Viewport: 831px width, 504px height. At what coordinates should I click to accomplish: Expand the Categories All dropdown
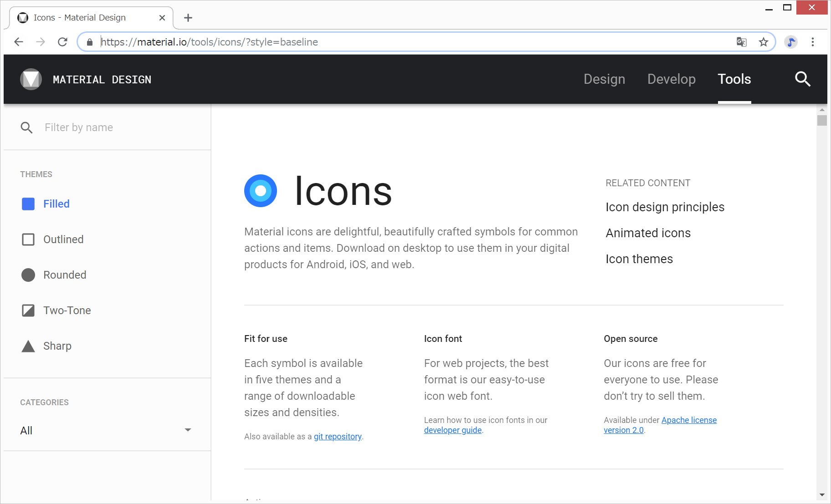(x=106, y=430)
